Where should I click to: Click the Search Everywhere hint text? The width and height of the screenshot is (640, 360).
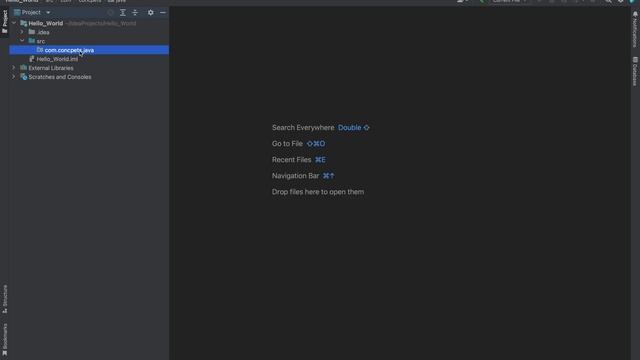[x=303, y=128]
